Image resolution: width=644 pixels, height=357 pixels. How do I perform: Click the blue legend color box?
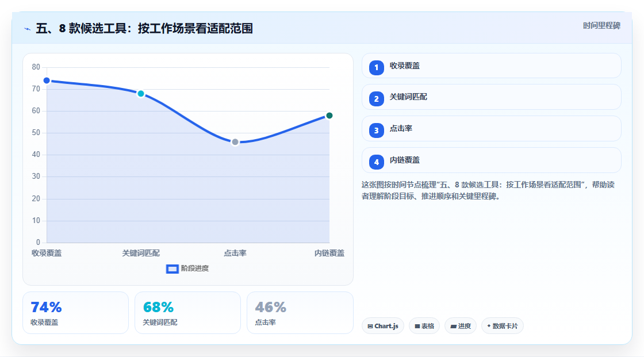click(x=172, y=269)
